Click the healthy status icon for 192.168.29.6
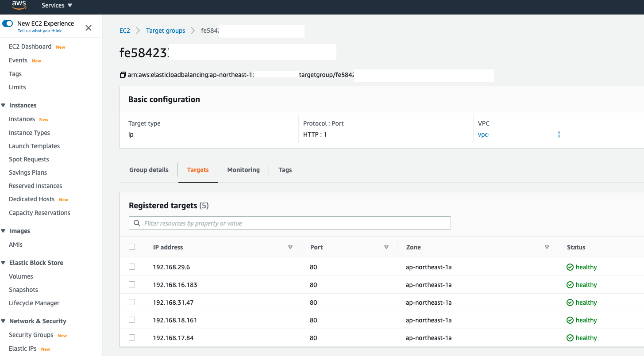Viewport: 644px width, 356px height. coord(570,267)
